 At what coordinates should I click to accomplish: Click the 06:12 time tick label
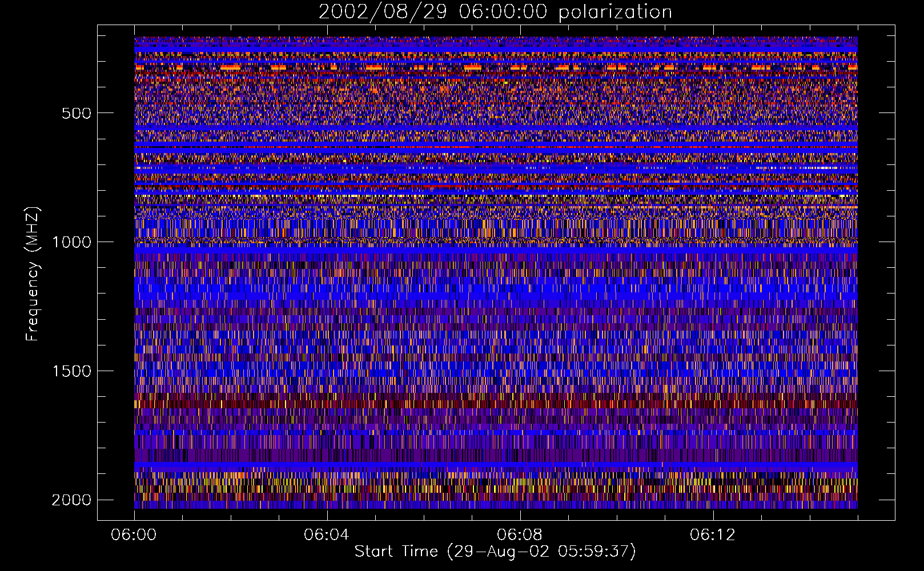point(713,535)
